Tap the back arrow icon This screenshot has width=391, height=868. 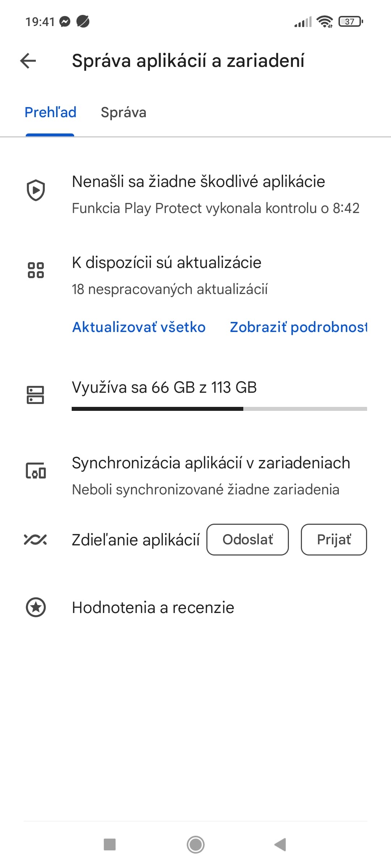click(x=28, y=60)
